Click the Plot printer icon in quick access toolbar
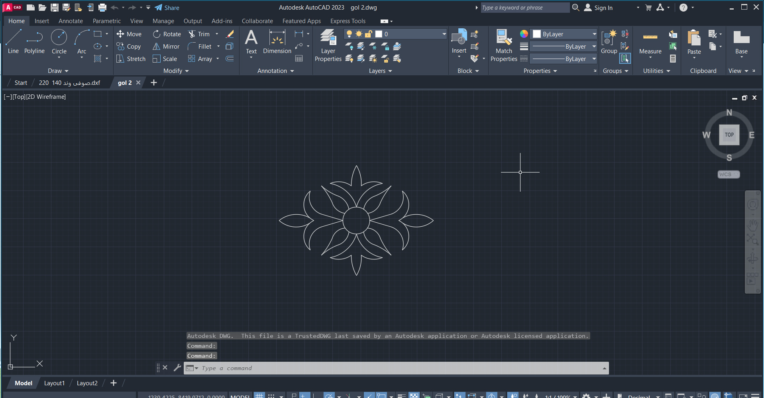 tap(102, 7)
